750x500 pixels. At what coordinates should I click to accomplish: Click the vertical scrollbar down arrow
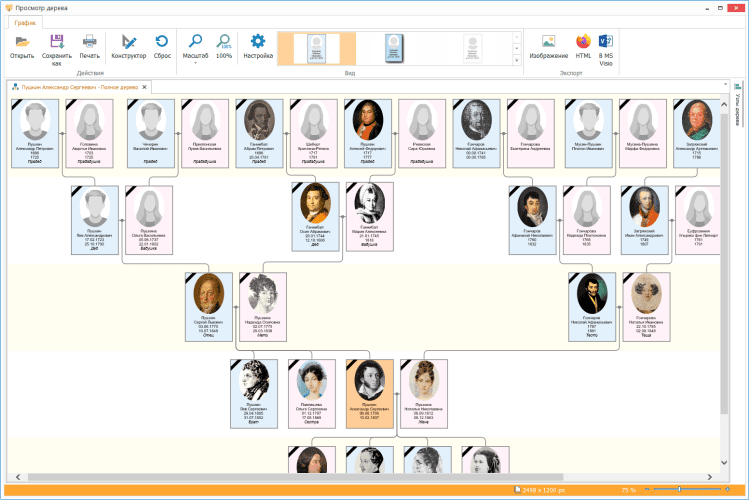[x=724, y=463]
